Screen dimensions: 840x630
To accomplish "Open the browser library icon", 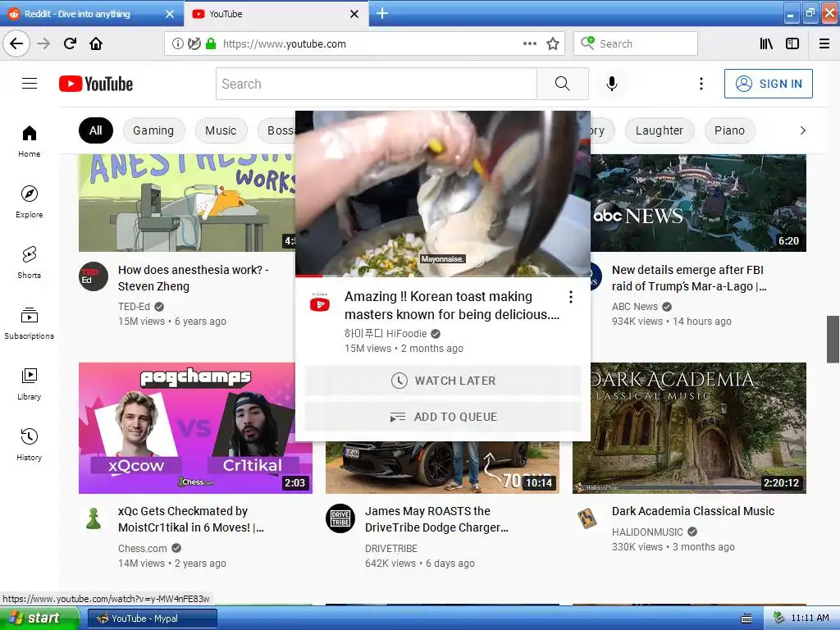I will click(766, 43).
